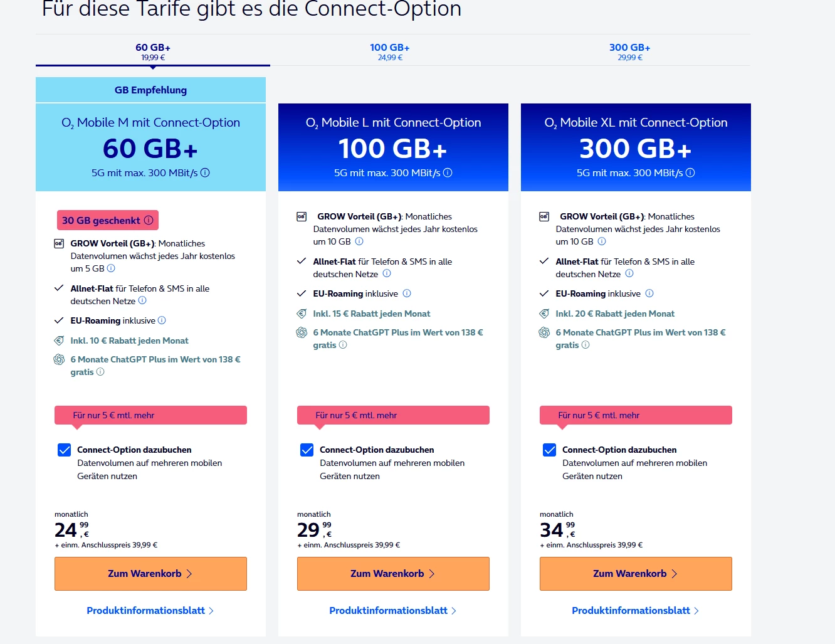Switch to the 100 GB+ tab
835x644 pixels.
coord(390,51)
